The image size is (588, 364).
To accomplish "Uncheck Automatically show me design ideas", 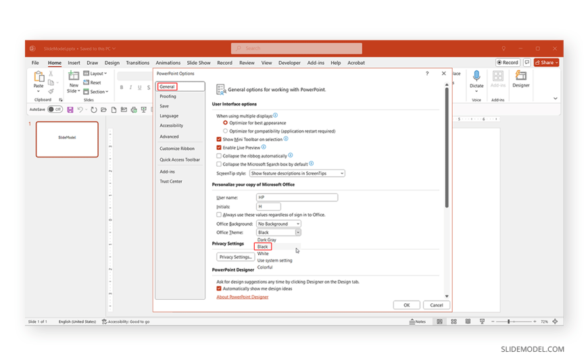I will 219,288.
